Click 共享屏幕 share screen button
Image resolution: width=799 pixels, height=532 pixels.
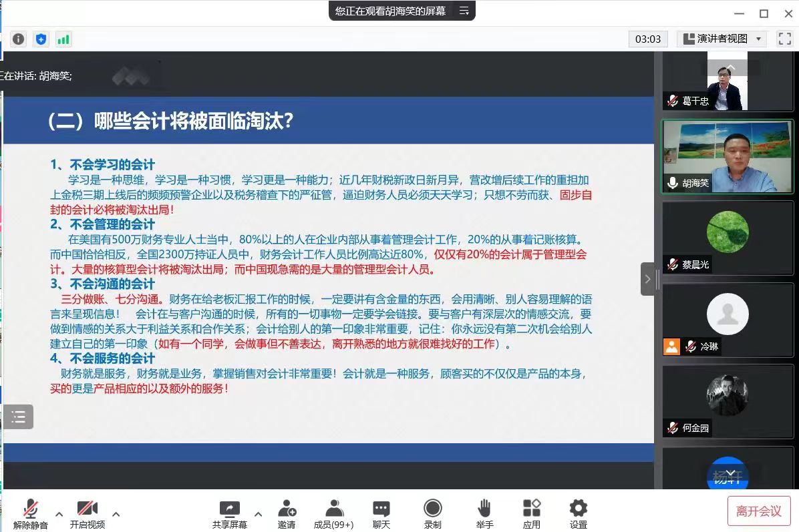pos(229,513)
